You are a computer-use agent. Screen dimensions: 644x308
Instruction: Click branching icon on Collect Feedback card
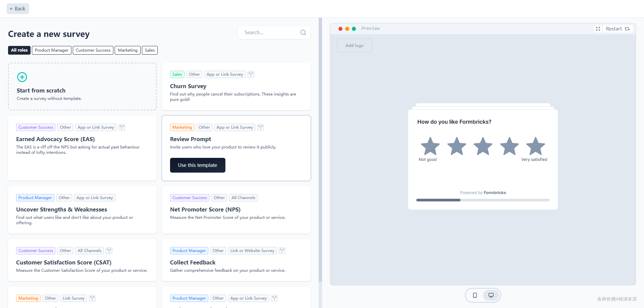[282, 251]
